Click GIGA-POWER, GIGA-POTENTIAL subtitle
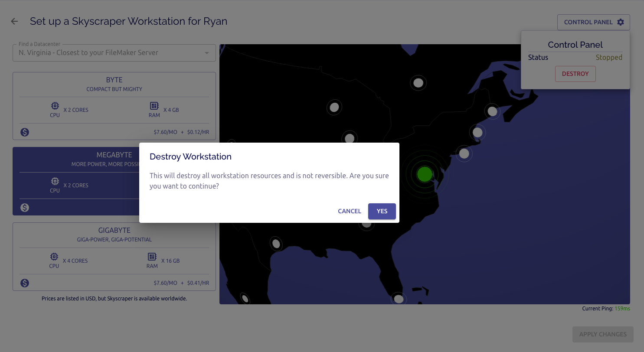644x352 pixels. click(x=114, y=239)
